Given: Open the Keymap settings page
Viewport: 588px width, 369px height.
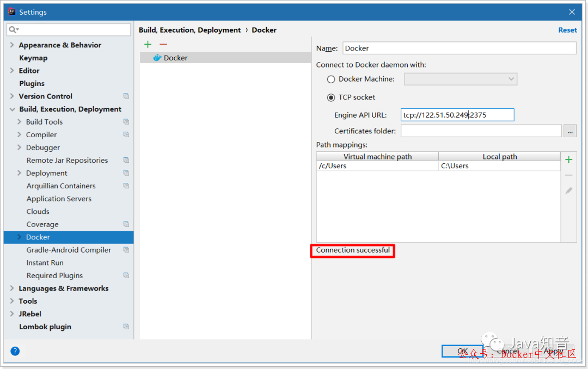Looking at the screenshot, I should point(33,58).
